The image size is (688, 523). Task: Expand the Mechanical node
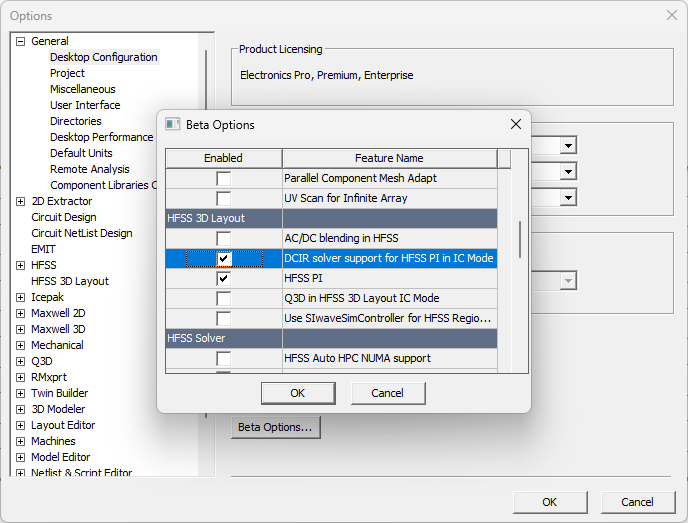[x=20, y=345]
